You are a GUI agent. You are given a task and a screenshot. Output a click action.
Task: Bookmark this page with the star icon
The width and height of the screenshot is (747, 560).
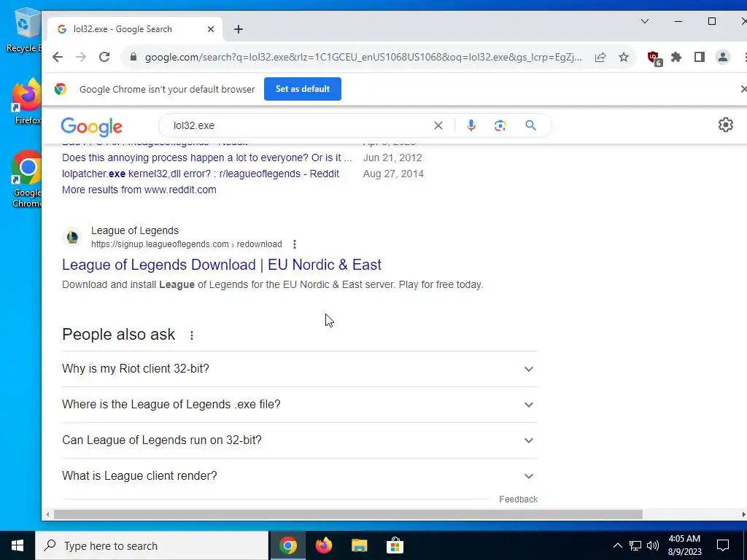[x=624, y=57]
